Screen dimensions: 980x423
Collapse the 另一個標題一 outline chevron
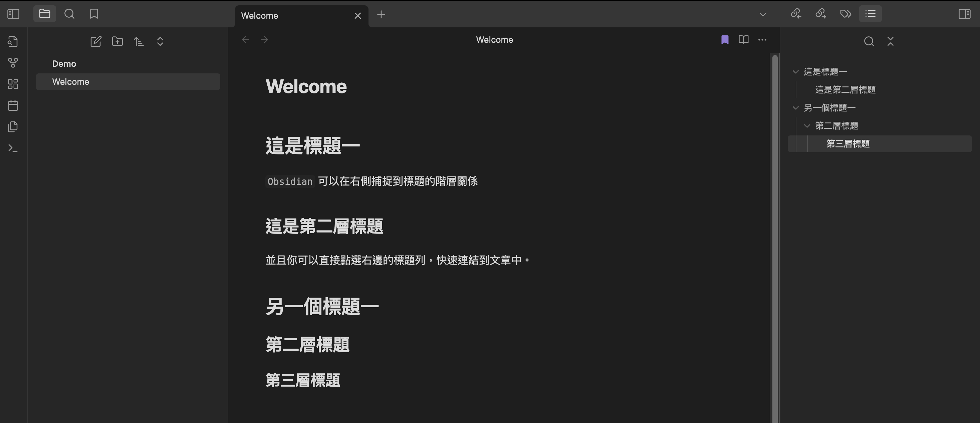(x=795, y=108)
